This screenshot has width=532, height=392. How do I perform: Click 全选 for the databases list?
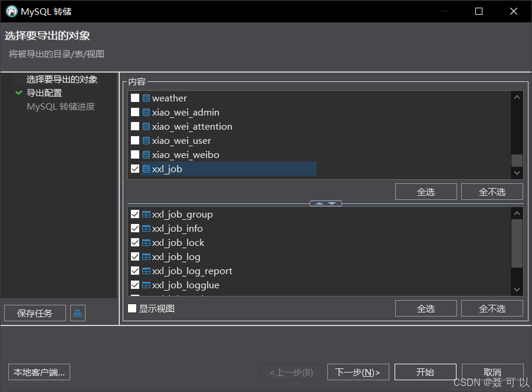coord(426,192)
